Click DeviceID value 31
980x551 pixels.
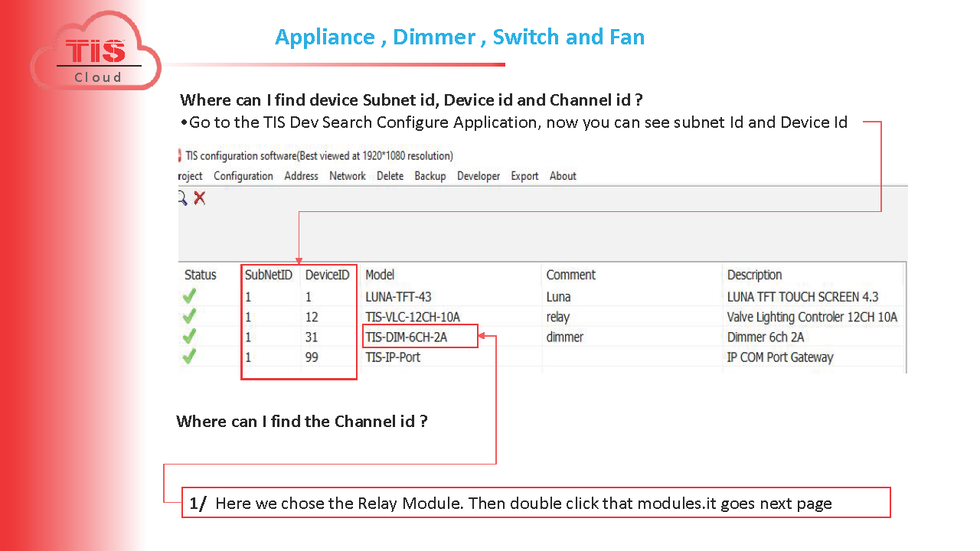point(312,337)
